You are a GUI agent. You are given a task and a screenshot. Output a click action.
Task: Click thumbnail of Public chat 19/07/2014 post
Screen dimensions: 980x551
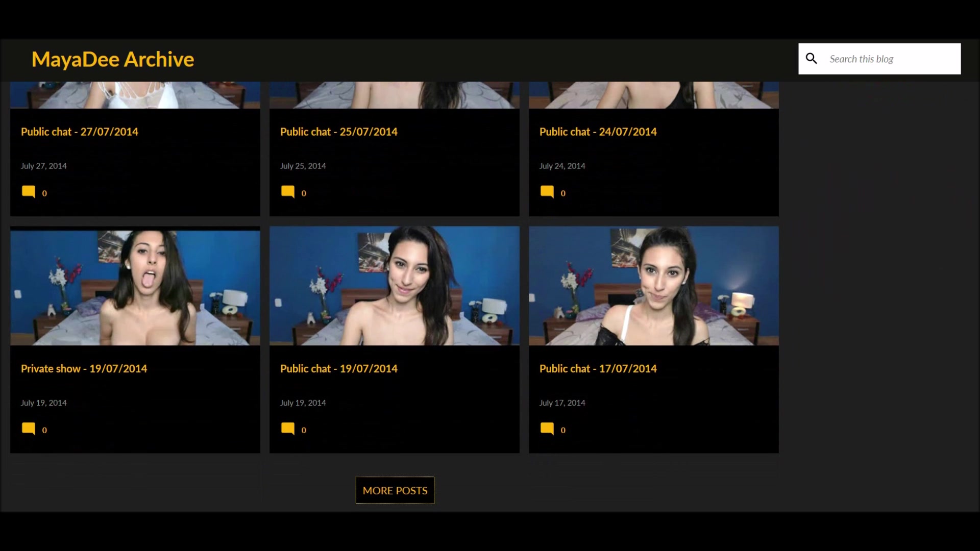pos(394,286)
